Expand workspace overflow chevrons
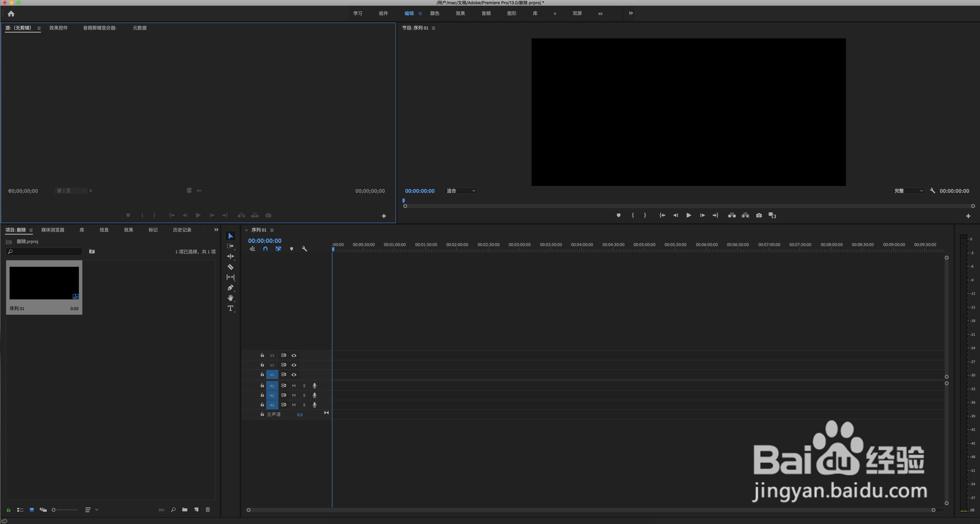The height and width of the screenshot is (524, 980). tap(631, 13)
